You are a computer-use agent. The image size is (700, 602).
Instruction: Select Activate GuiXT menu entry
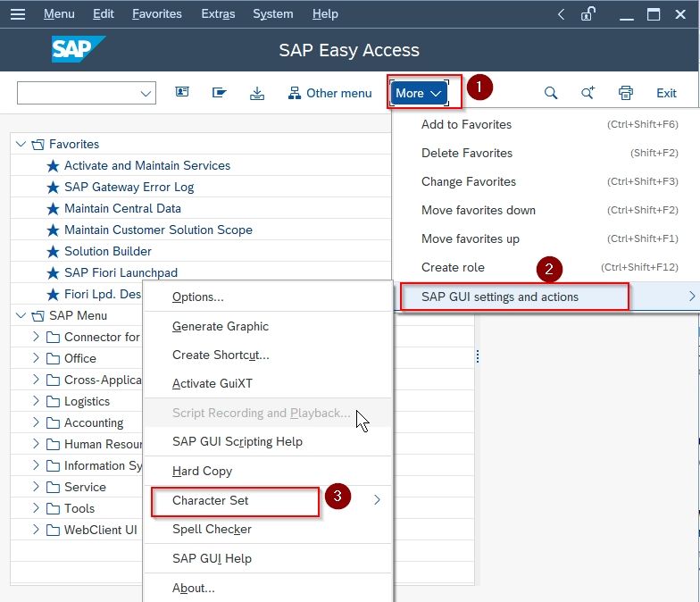tap(268, 384)
